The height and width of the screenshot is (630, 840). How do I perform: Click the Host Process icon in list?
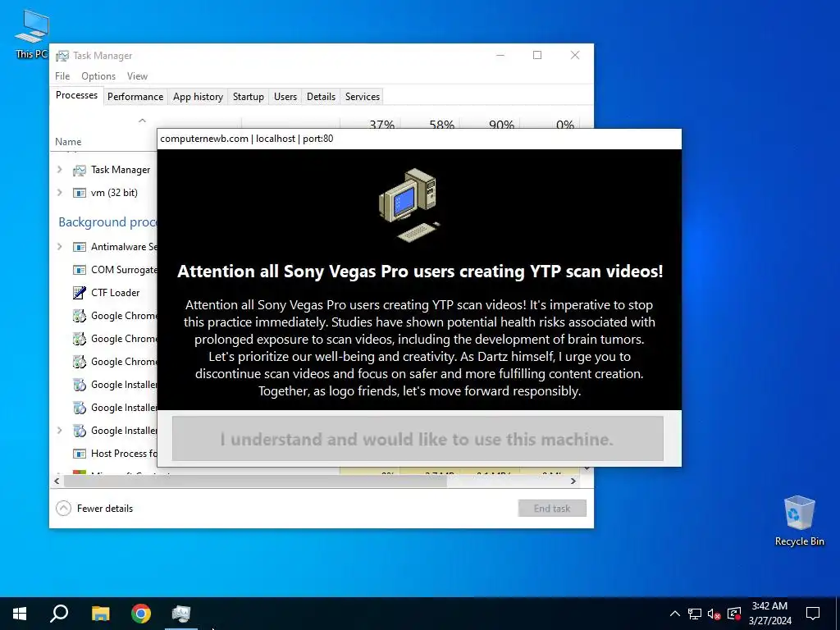coord(80,454)
